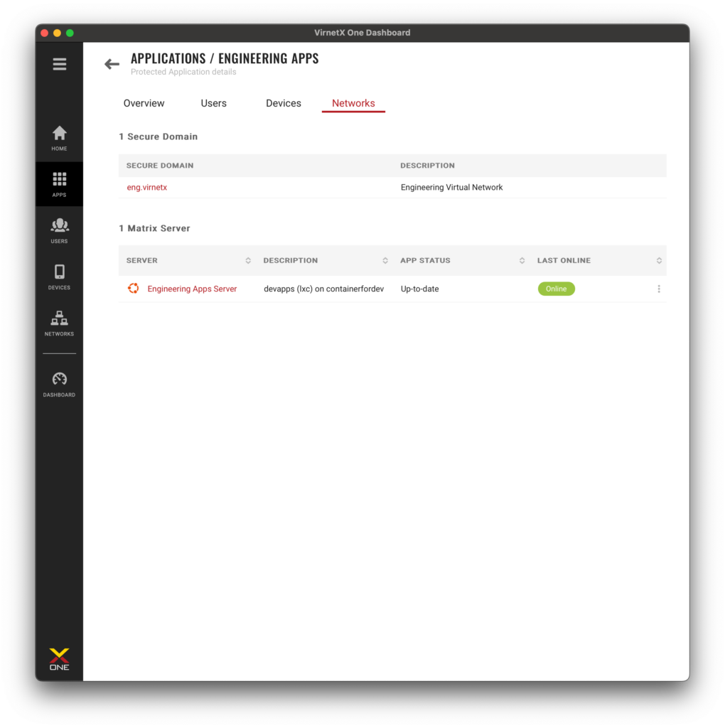Click the X ONE logo
The width and height of the screenshot is (725, 728).
click(60, 659)
